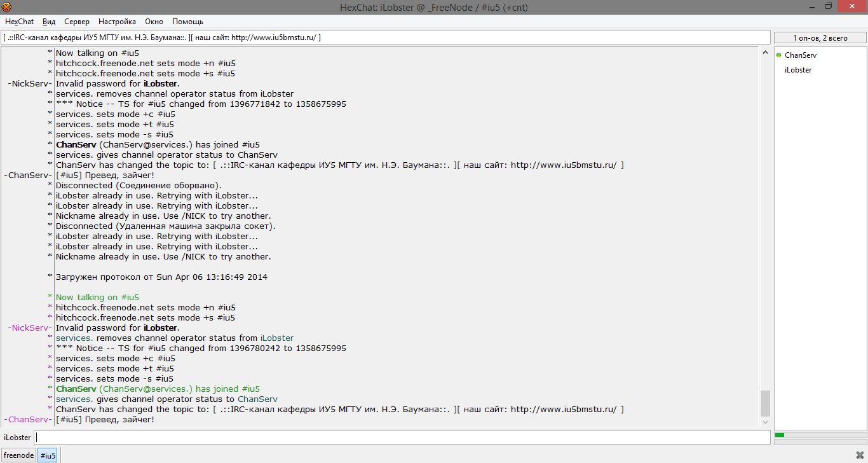Expand the Настройка menu
The height and width of the screenshot is (463, 868).
(117, 22)
